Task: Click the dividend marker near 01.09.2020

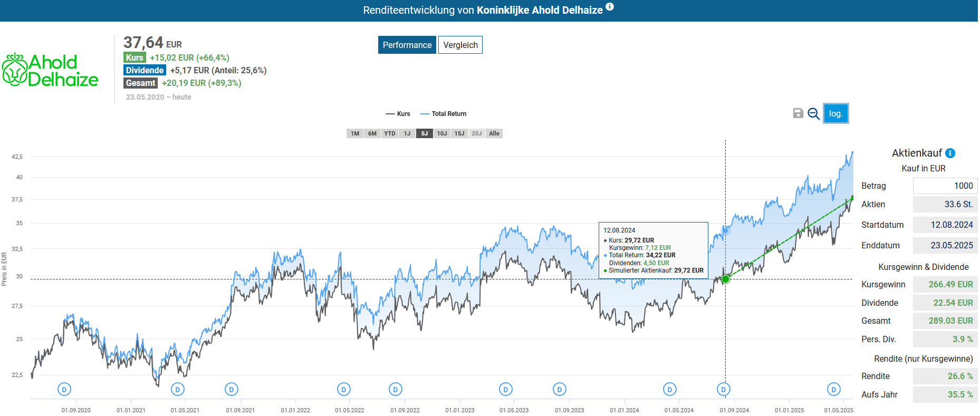Action: pos(64,390)
